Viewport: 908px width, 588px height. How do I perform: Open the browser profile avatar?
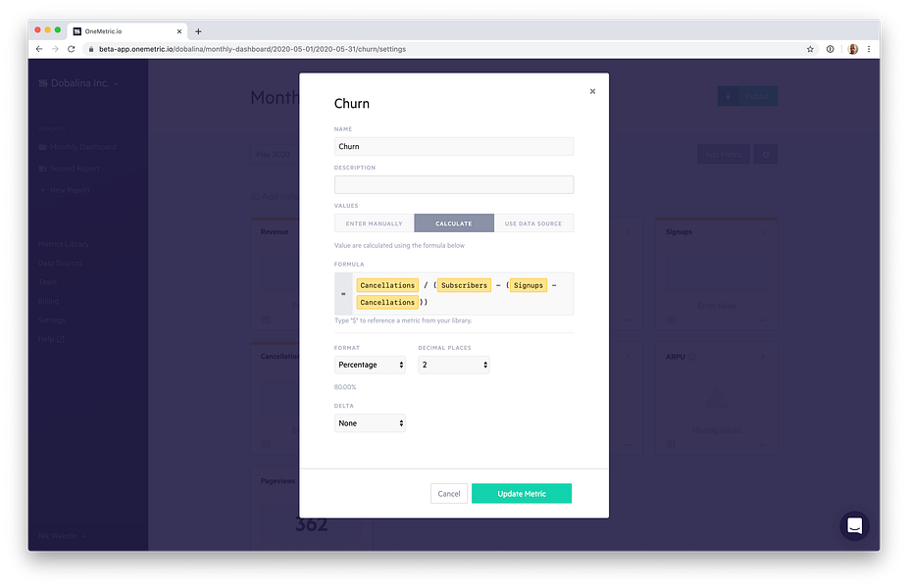852,49
